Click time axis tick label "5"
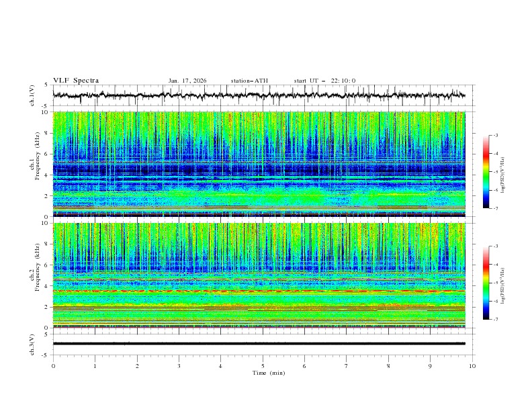The width and height of the screenshot is (532, 411). [263, 366]
